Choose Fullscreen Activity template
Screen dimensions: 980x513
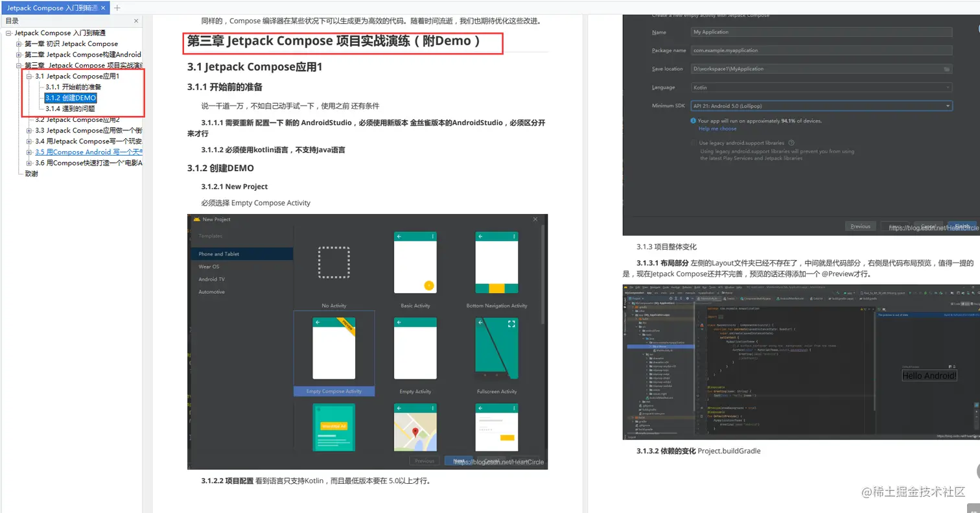[496, 348]
